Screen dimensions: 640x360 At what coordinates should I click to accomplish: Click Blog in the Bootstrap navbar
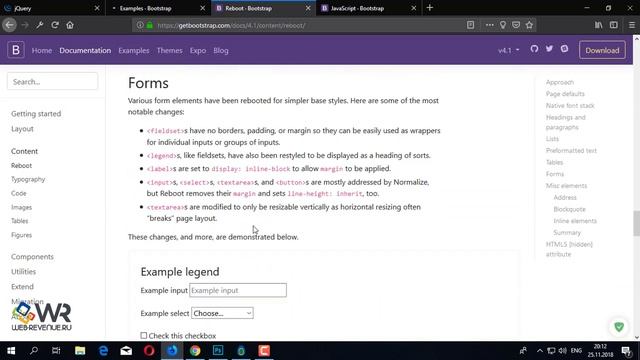pos(221,51)
